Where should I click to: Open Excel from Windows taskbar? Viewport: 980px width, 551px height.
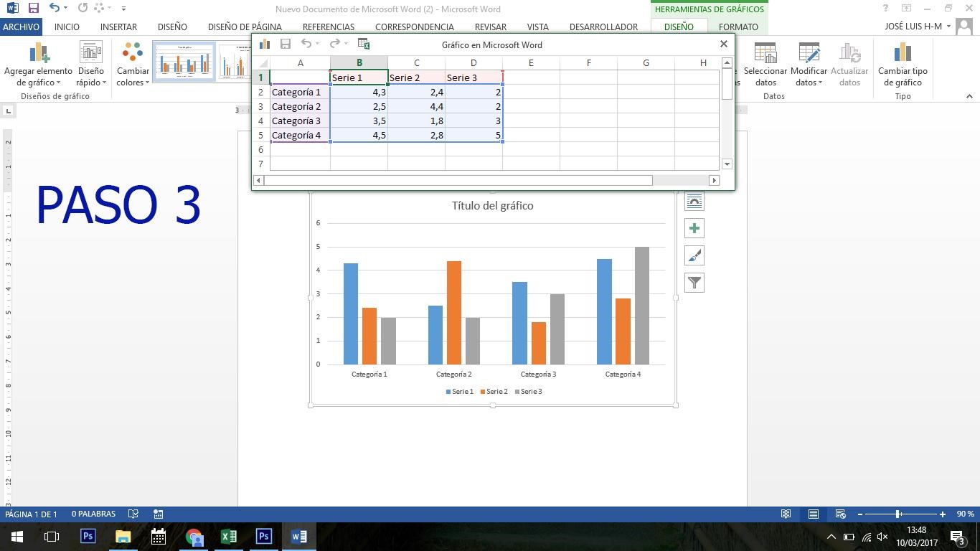tap(228, 536)
